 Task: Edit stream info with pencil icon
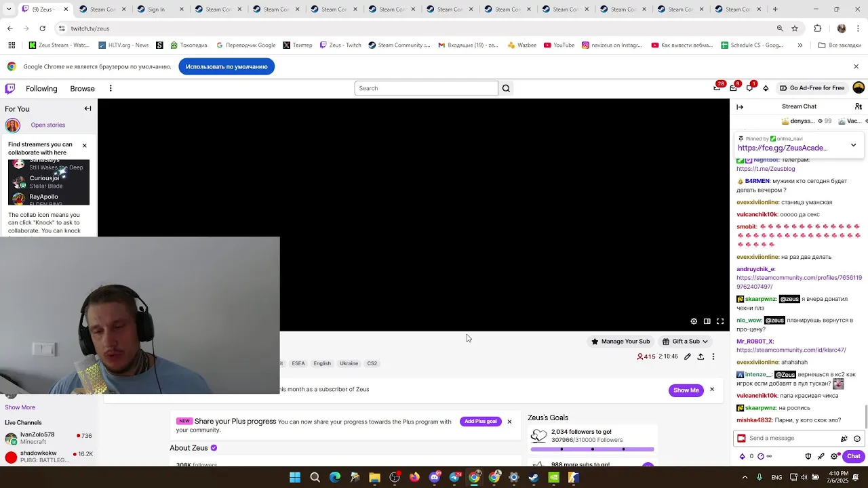tap(688, 357)
